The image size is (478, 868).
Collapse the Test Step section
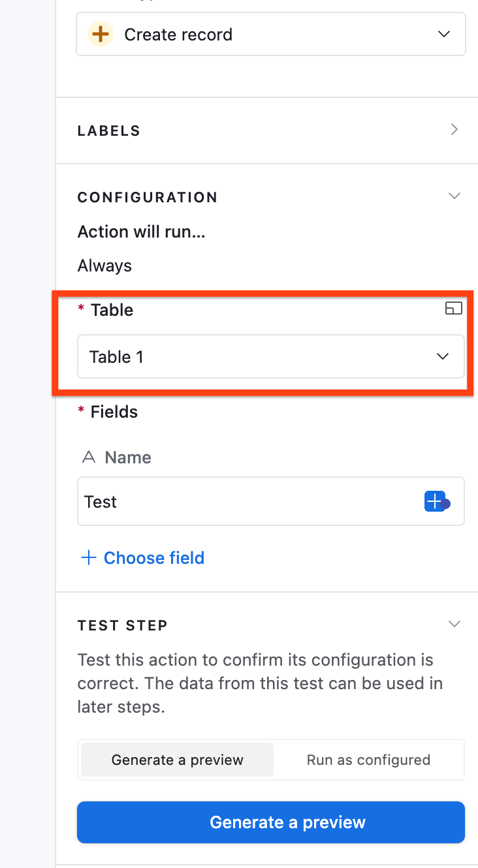[x=454, y=624]
